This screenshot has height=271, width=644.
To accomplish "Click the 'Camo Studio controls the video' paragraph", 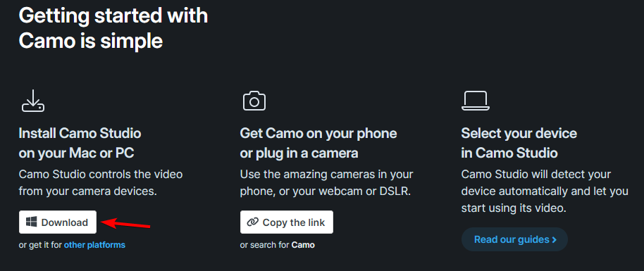I will (101, 183).
